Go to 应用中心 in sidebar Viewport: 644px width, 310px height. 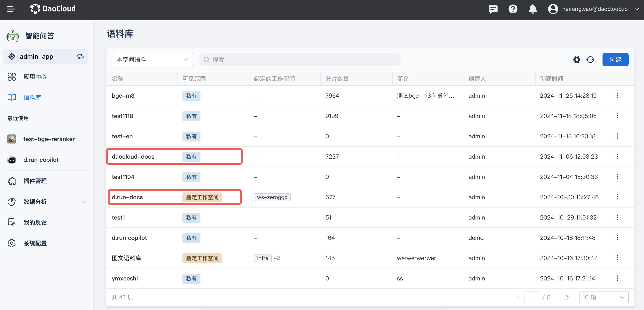[x=35, y=77]
